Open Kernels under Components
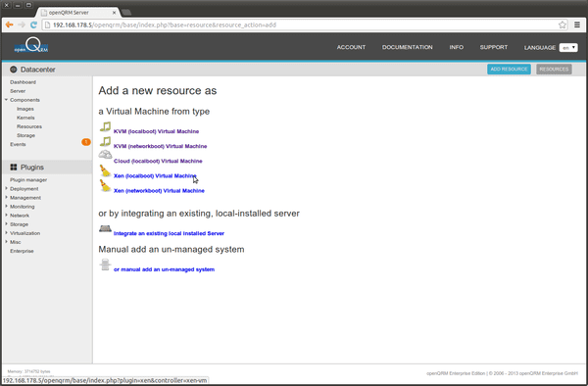The width and height of the screenshot is (588, 386). [x=25, y=118]
